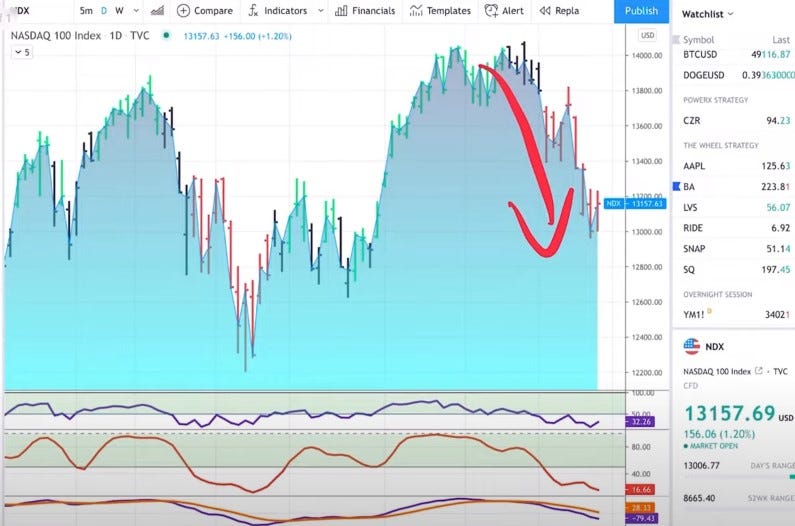Open the indicator Templates button
The width and height of the screenshot is (795, 526).
440,11
